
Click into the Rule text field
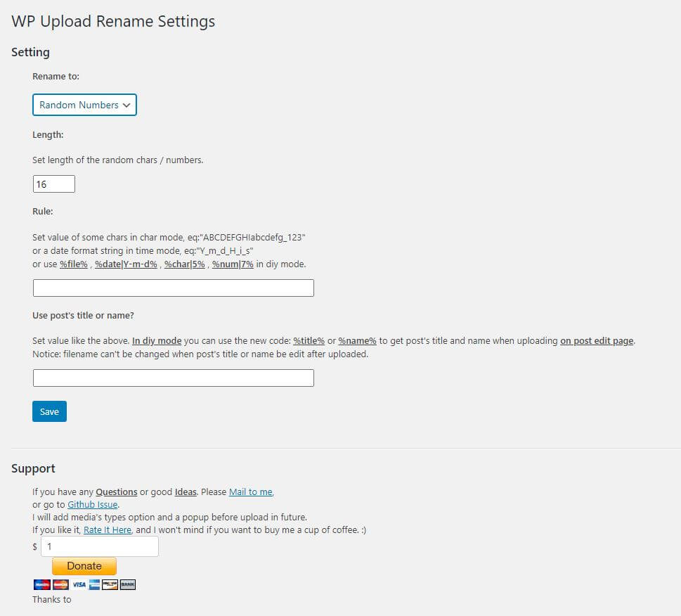pos(173,288)
